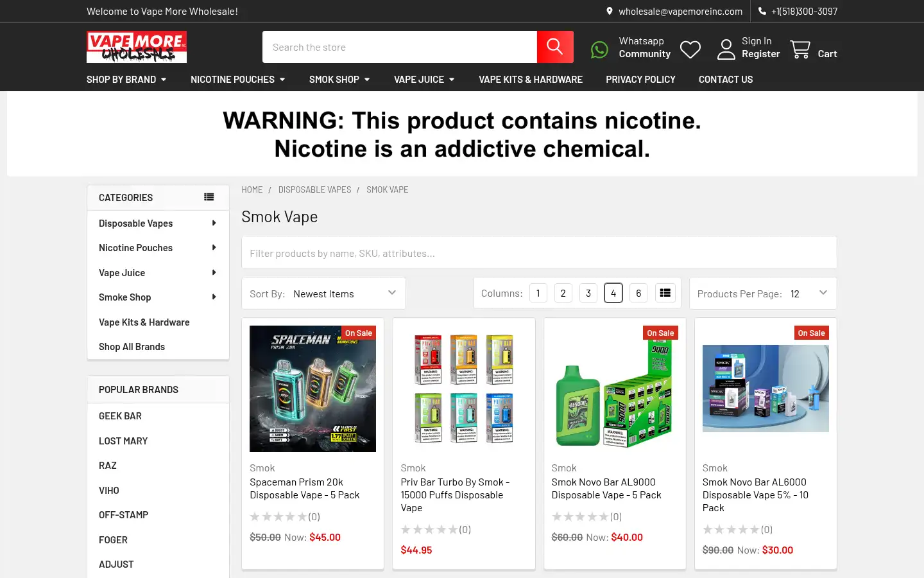Set product grid to 4 columns
This screenshot has height=578, width=924.
tap(613, 293)
